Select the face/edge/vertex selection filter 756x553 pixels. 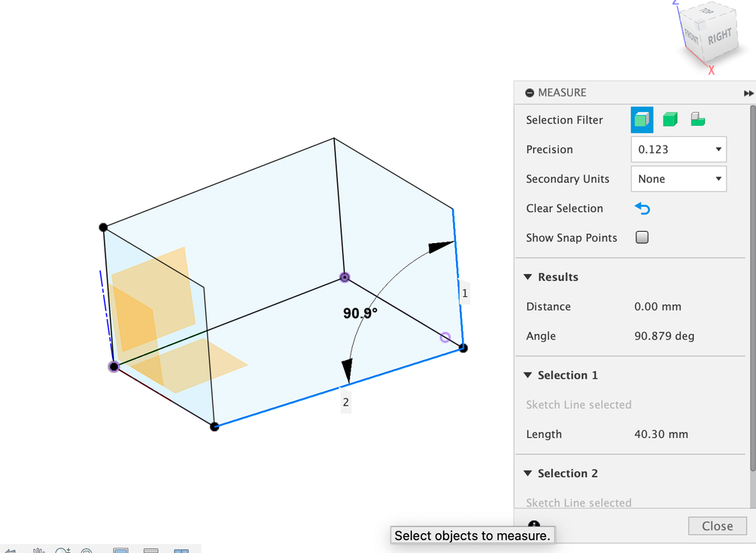(642, 120)
